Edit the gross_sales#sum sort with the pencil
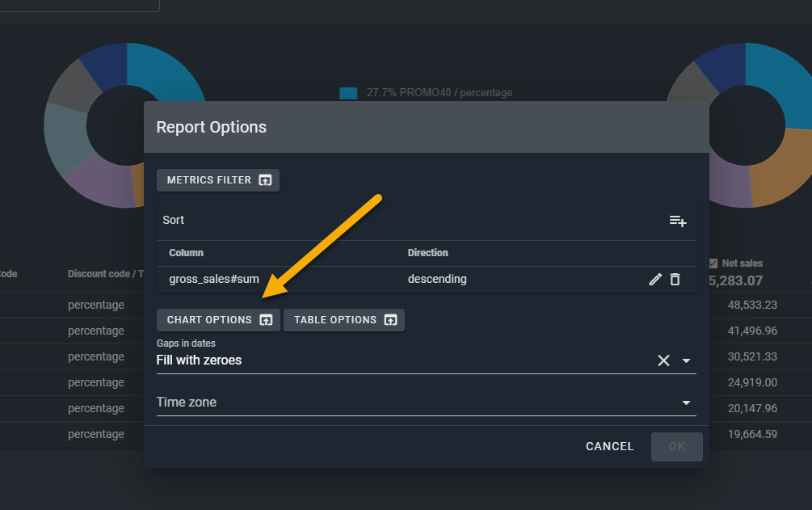The width and height of the screenshot is (812, 510). (x=655, y=280)
